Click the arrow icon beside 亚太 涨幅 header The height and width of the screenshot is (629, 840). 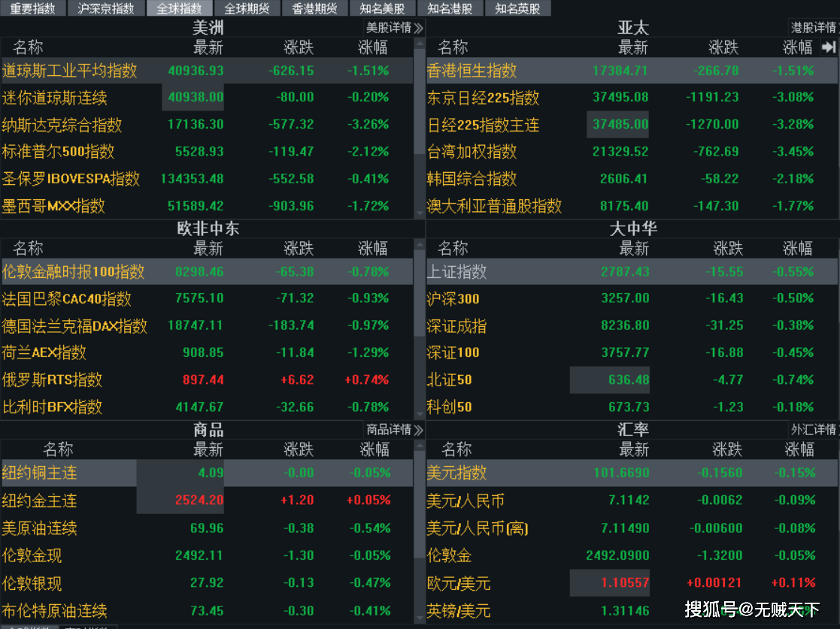(x=830, y=47)
